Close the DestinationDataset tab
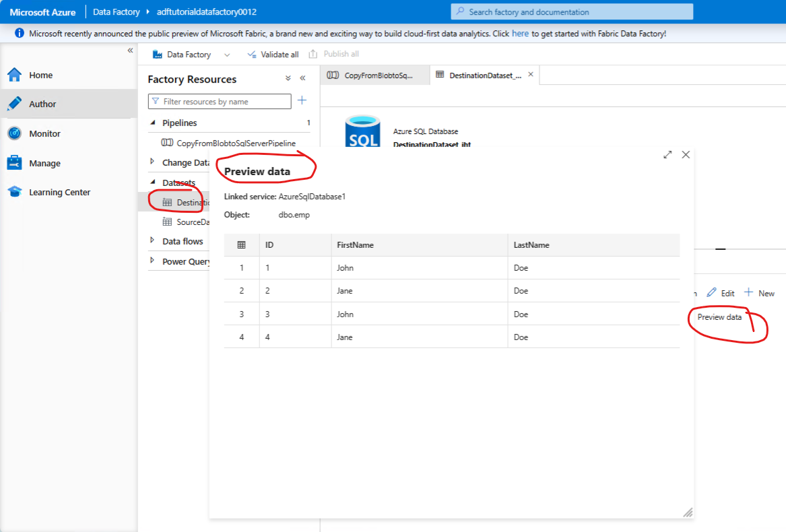Viewport: 786px width, 532px height. [531, 74]
